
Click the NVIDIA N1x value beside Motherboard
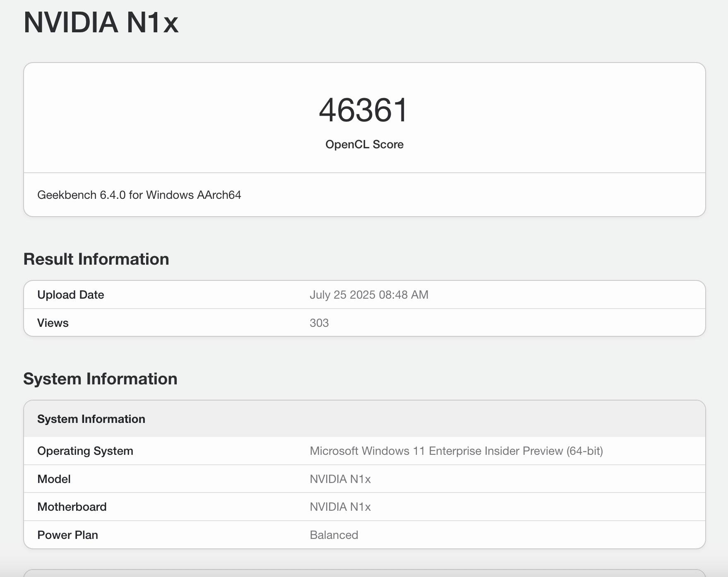[x=340, y=507]
